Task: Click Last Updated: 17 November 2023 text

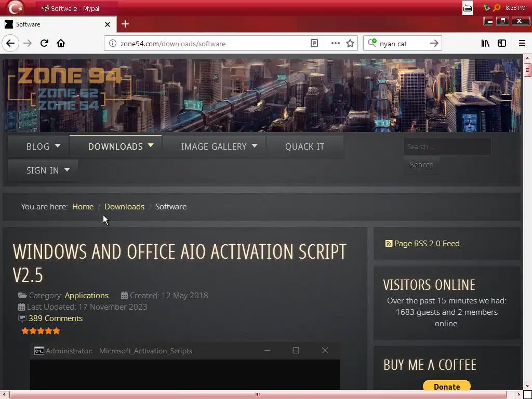Action: (87, 307)
